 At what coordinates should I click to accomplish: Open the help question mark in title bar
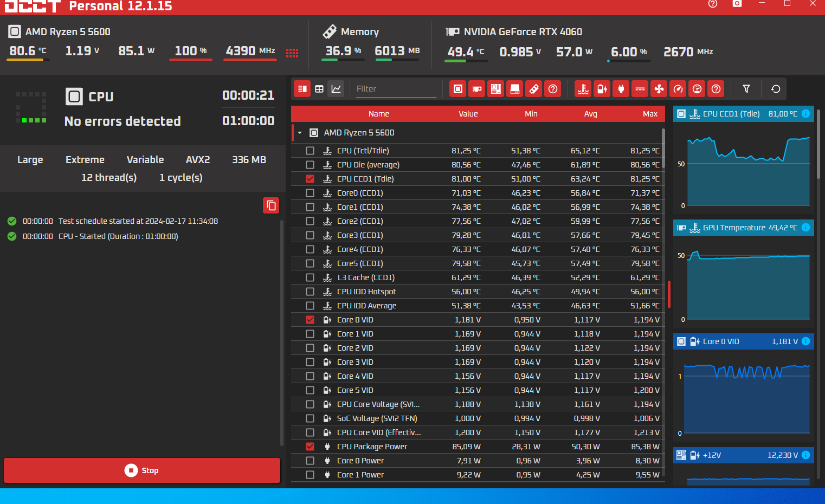coord(713,4)
